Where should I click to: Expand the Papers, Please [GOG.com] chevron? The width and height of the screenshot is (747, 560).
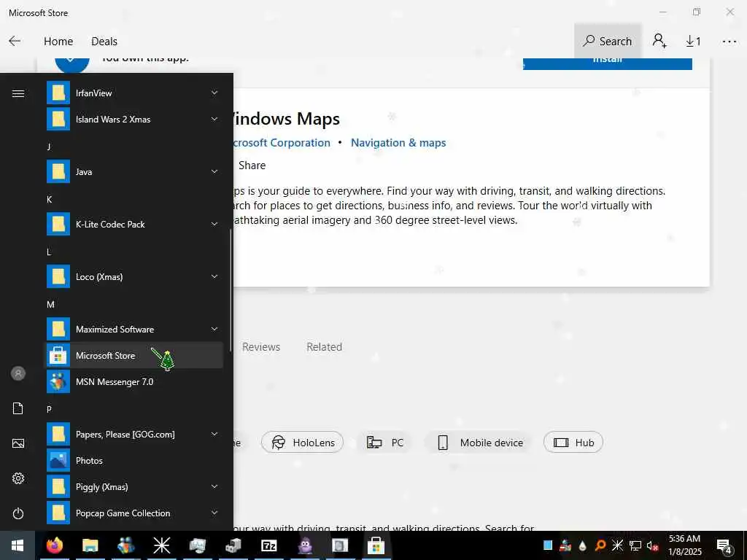(x=214, y=434)
